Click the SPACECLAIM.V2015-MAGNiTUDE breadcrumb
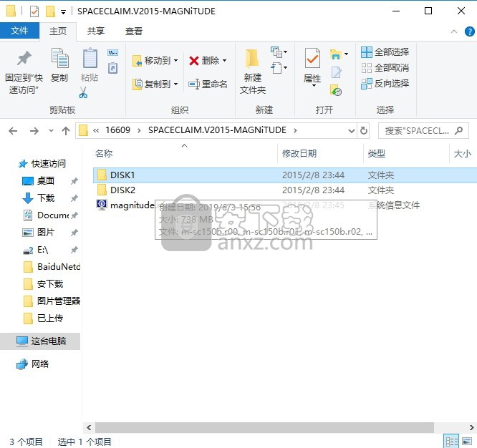Screen dimensions: 477x448 217,130
